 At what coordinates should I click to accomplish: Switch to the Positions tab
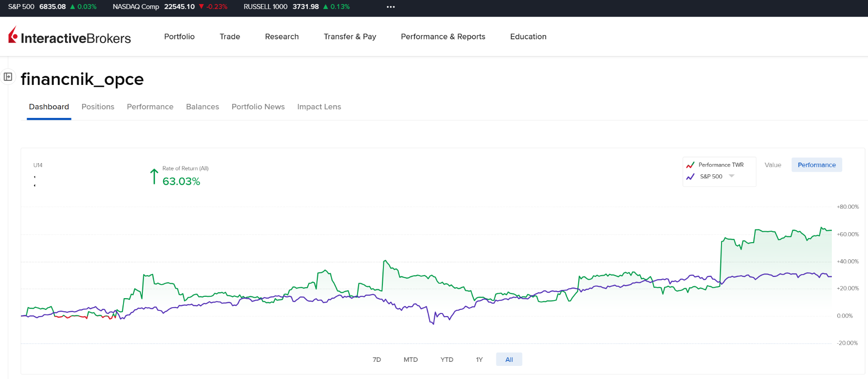pos(98,107)
